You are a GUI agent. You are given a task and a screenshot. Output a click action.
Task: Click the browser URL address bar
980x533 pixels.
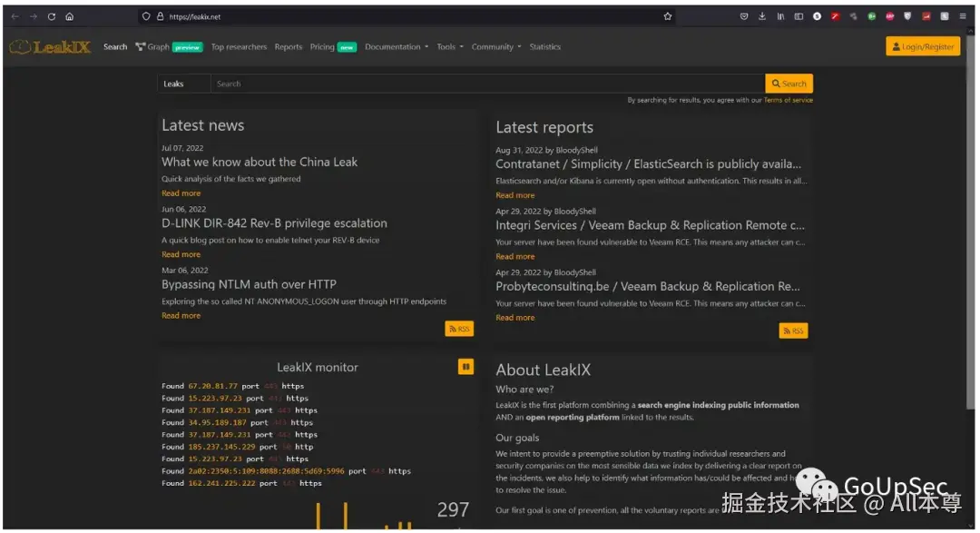tap(407, 17)
